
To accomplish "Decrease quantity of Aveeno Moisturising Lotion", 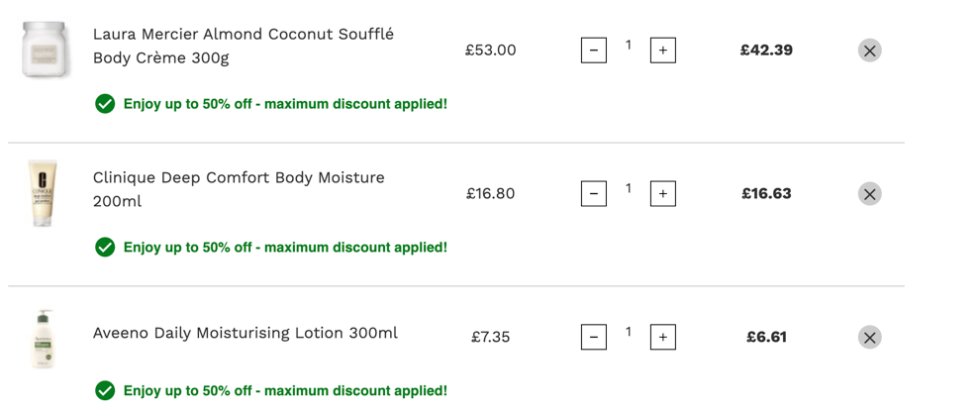I will pyautogui.click(x=594, y=338).
